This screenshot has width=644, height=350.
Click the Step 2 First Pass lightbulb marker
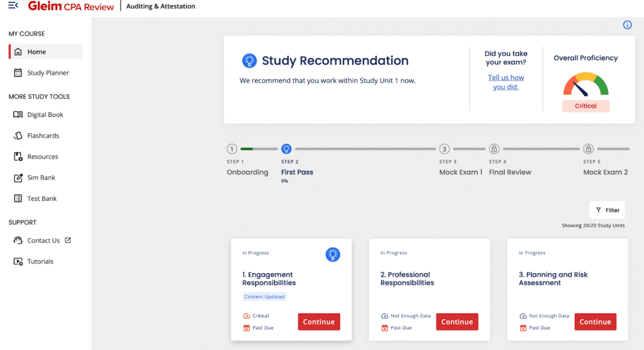286,149
